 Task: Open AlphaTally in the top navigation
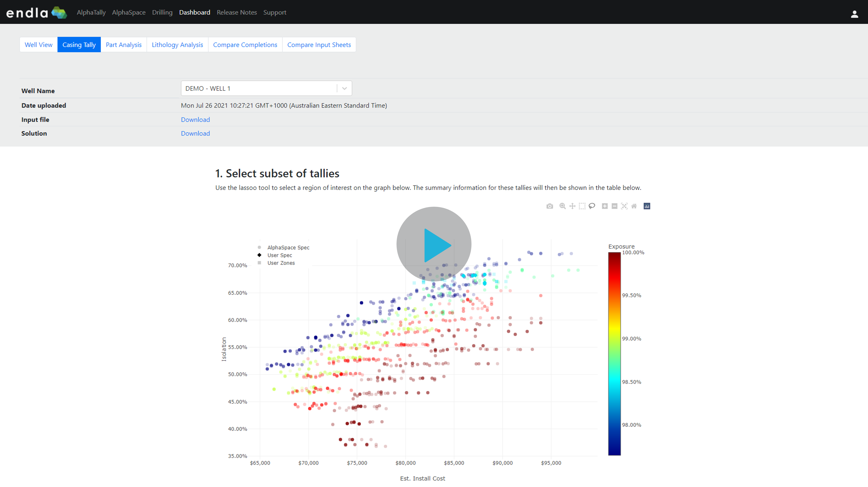pyautogui.click(x=91, y=12)
